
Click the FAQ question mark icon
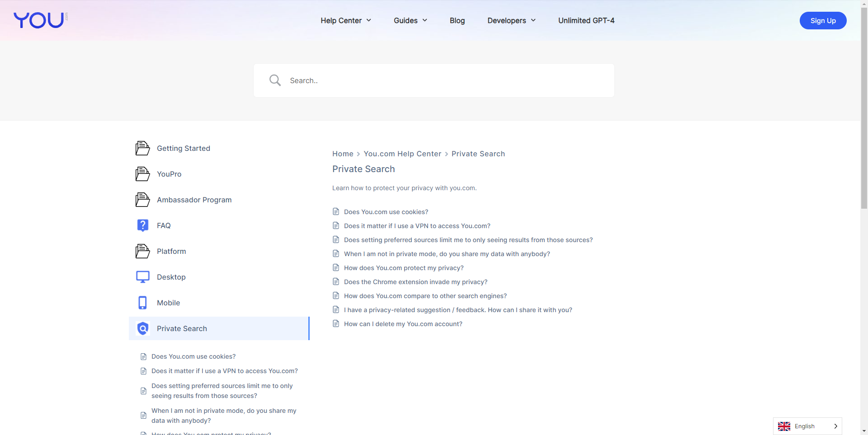point(142,225)
